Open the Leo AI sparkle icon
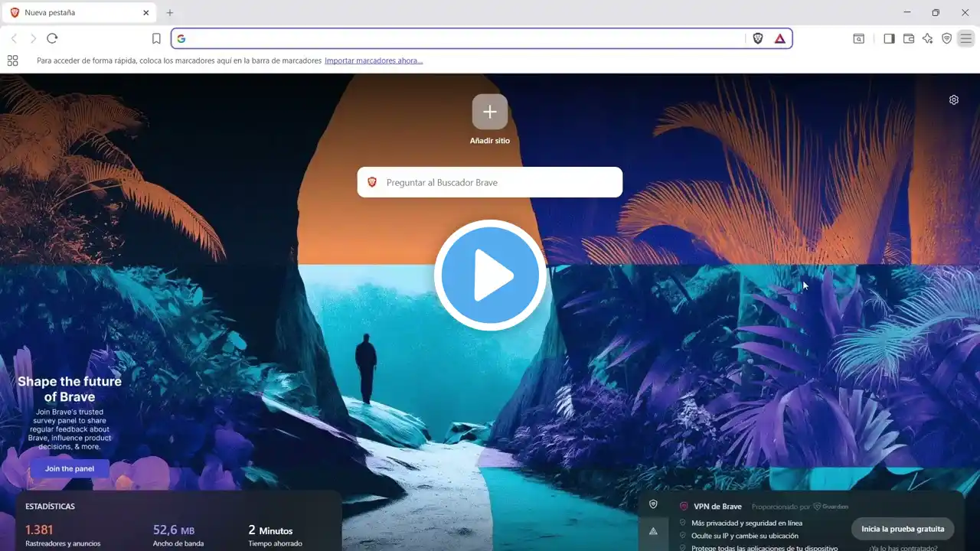Image resolution: width=980 pixels, height=551 pixels. 928,38
